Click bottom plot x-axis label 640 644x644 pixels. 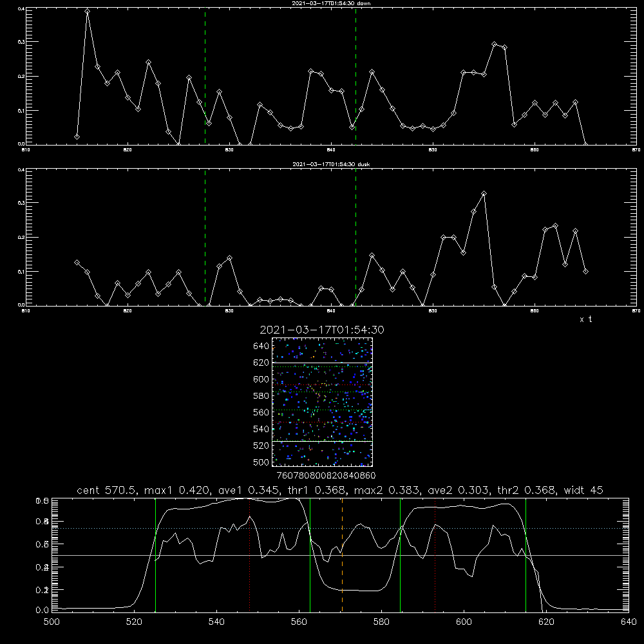(x=629, y=622)
